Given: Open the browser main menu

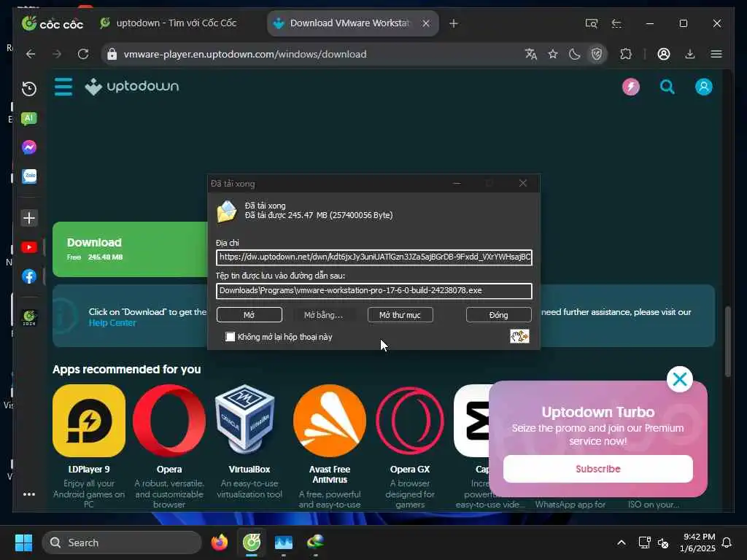Looking at the screenshot, I should tap(716, 54).
